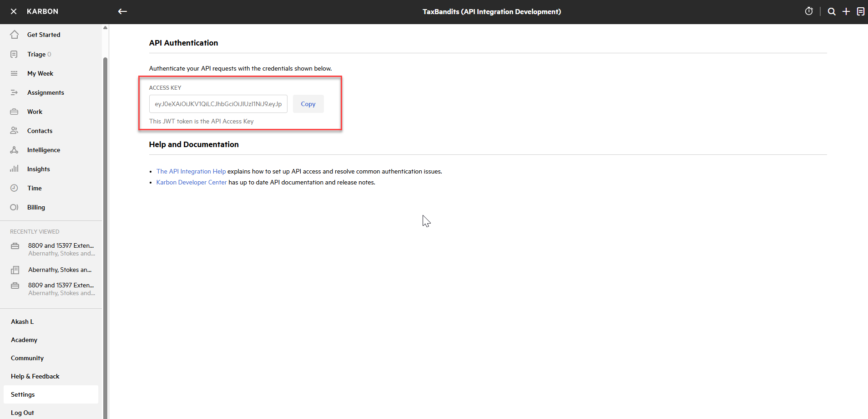Close the Karbon sidebar with the X icon
868x419 pixels.
click(14, 11)
